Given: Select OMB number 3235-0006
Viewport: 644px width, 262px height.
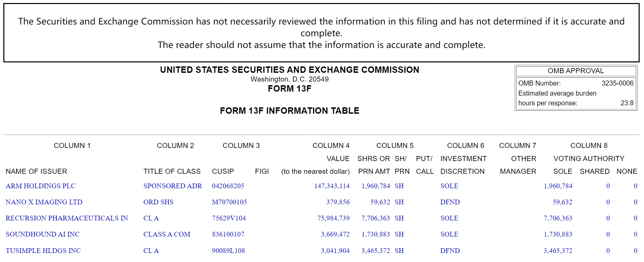Looking at the screenshot, I should click(x=617, y=83).
